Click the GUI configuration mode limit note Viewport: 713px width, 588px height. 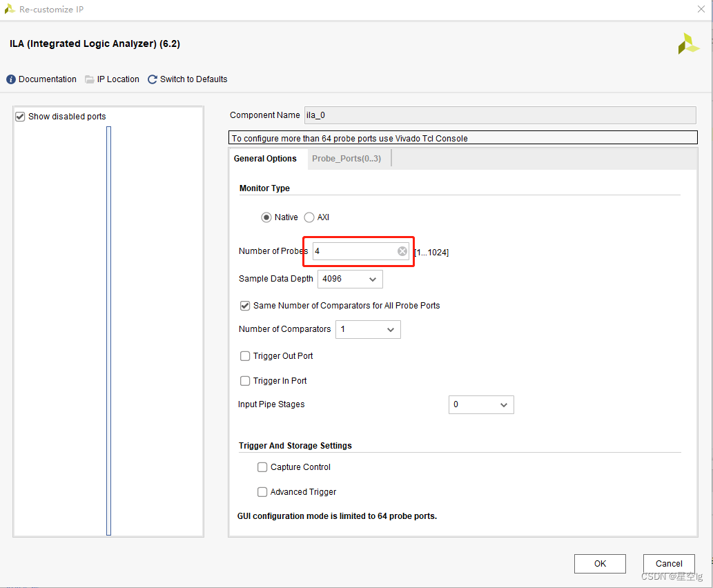coord(337,516)
